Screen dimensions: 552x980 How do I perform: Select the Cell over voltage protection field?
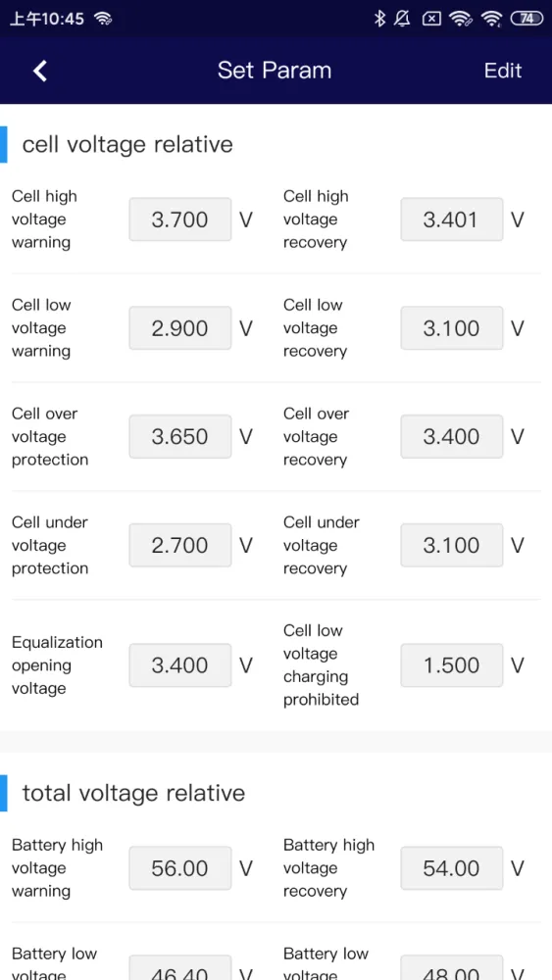pyautogui.click(x=180, y=436)
